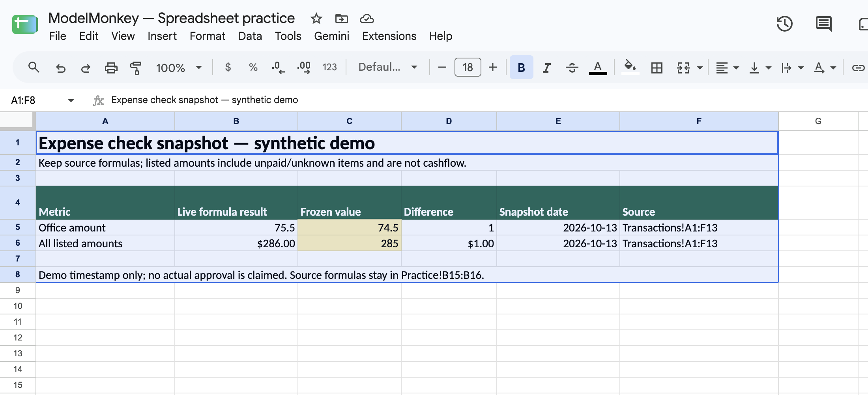Open more number formats 123
Image resolution: width=868 pixels, height=395 pixels.
tap(329, 67)
